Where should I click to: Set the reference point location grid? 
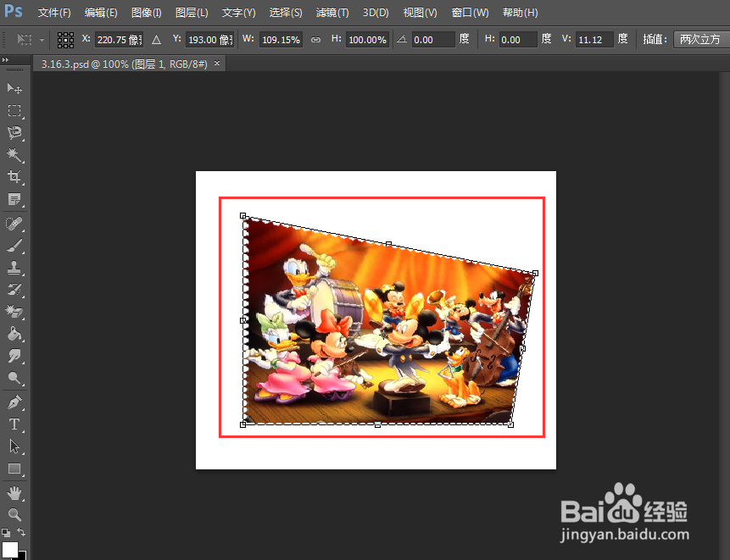tap(65, 40)
